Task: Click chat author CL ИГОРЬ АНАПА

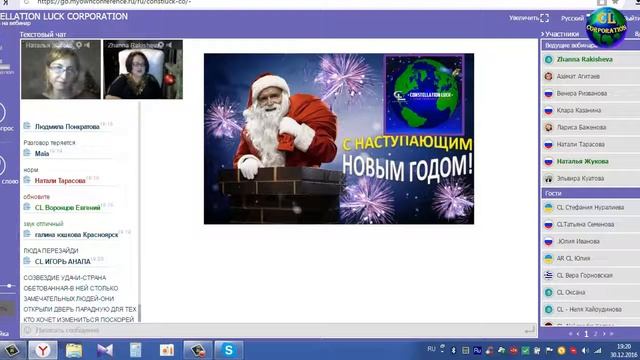Action: click(x=62, y=262)
